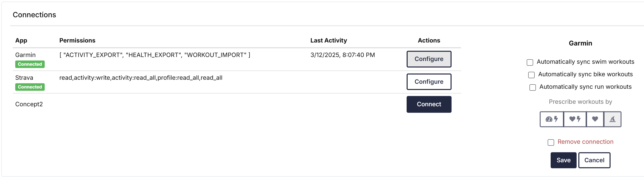Save the Garmin settings
Image resolution: width=644 pixels, height=177 pixels.
coord(563,160)
